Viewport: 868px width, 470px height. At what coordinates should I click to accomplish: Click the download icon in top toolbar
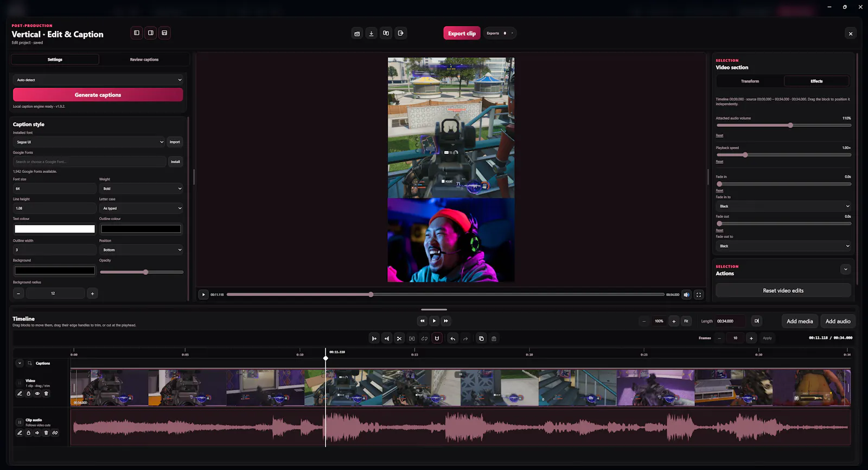point(371,33)
